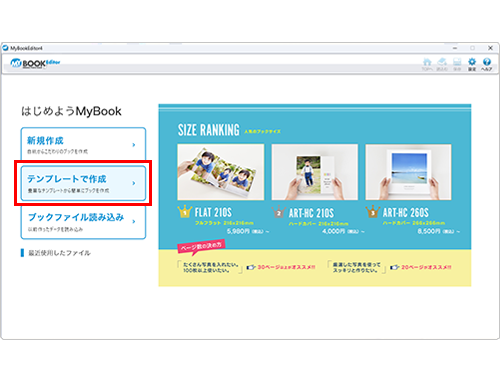Screen dimensions: 500x380
Task: Click the arrow chevron on 新規作成
Action: click(134, 145)
